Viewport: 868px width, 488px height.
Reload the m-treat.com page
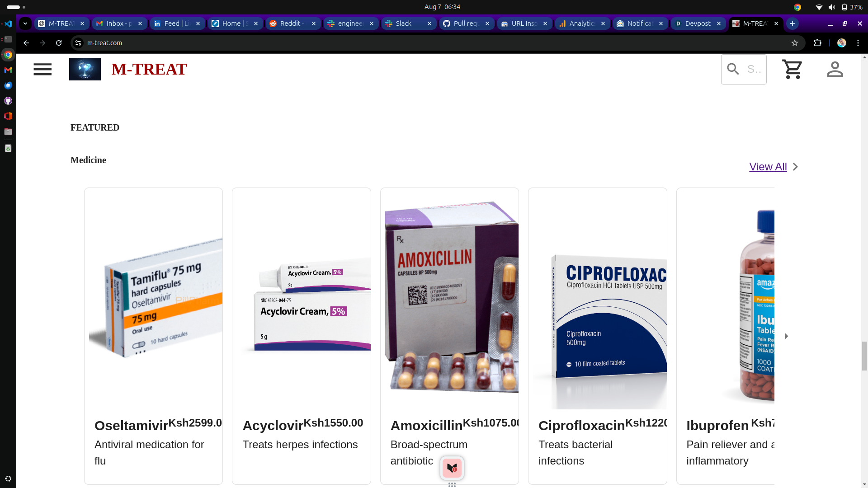(59, 43)
